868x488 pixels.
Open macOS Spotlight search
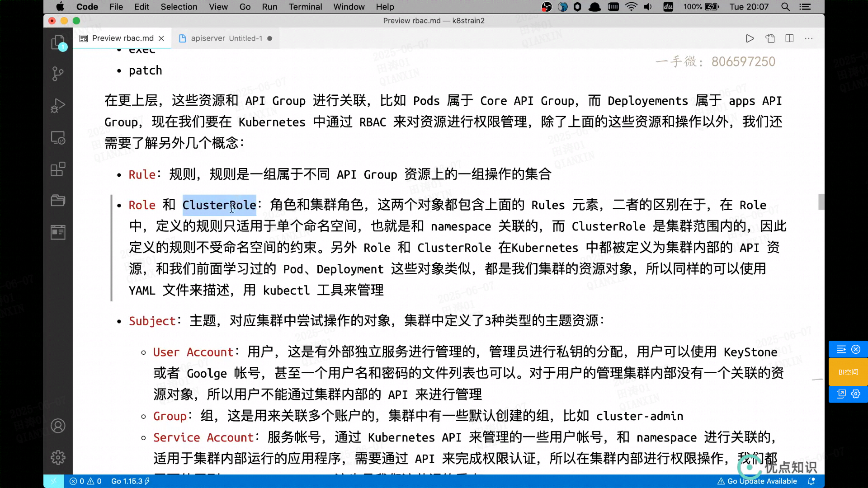(786, 7)
